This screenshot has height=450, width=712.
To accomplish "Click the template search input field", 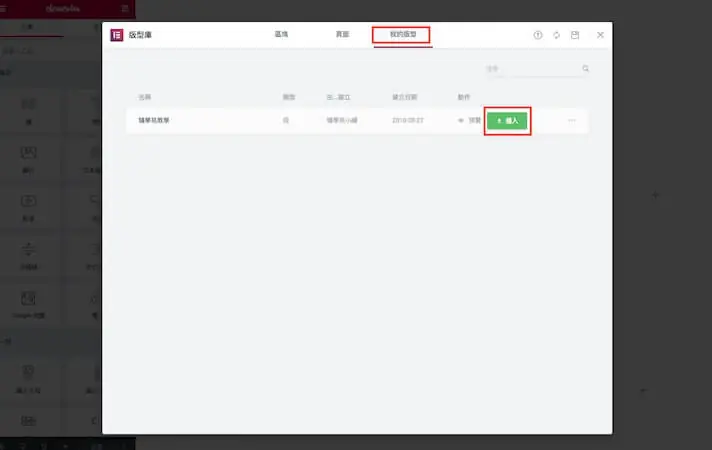I will click(532, 69).
